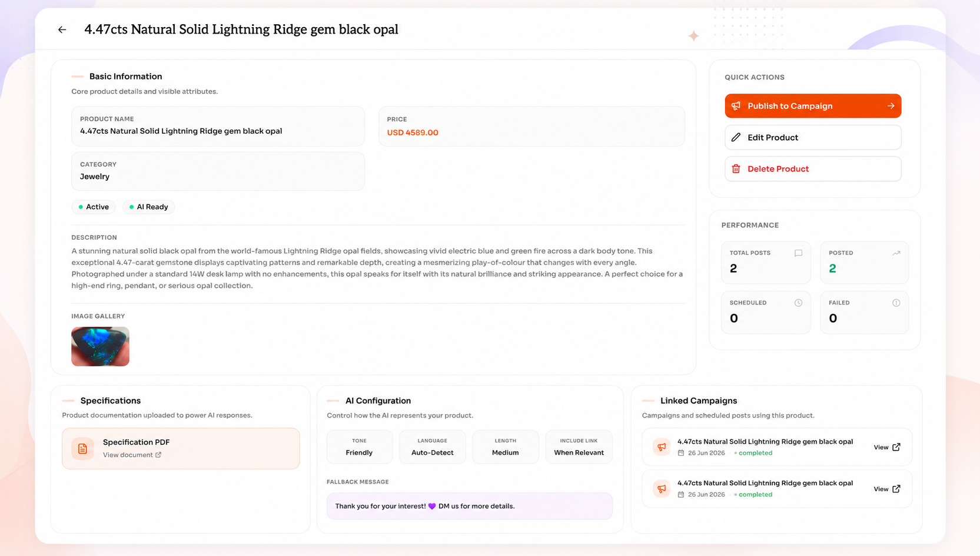The image size is (980, 556).
Task: Click the Price field USD 4589.00
Action: coord(531,126)
